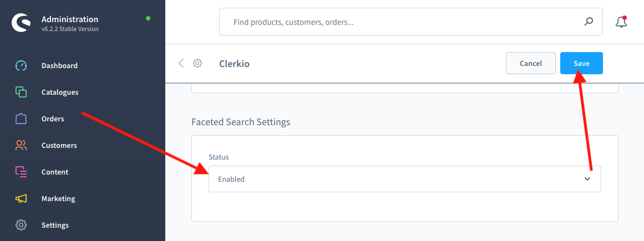Click the search magnifier icon
This screenshot has width=644, height=241.
(589, 22)
